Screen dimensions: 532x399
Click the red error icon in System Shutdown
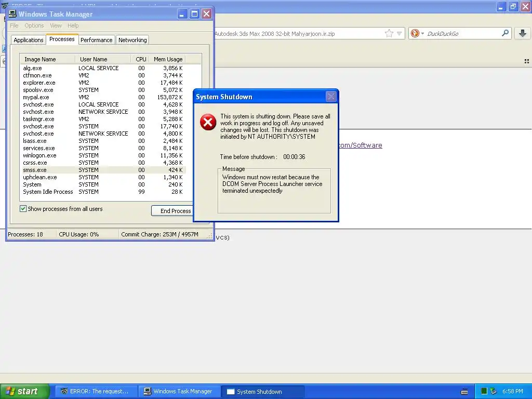click(208, 122)
